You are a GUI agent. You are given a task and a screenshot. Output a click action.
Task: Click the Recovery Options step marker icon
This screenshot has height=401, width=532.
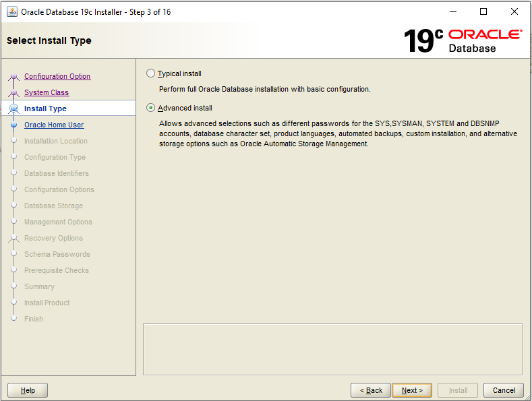[x=13, y=238]
